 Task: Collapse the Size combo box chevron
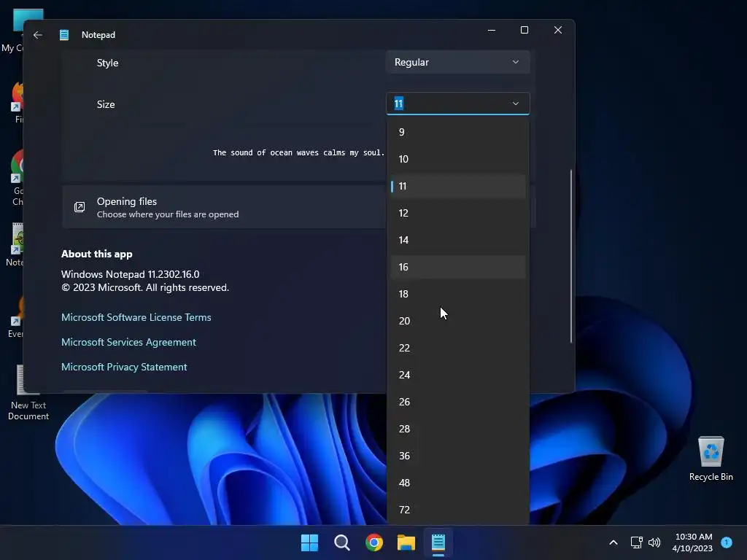pos(516,104)
